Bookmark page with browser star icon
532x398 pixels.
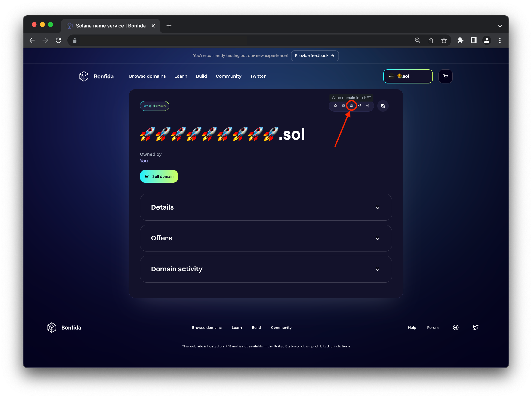(444, 40)
